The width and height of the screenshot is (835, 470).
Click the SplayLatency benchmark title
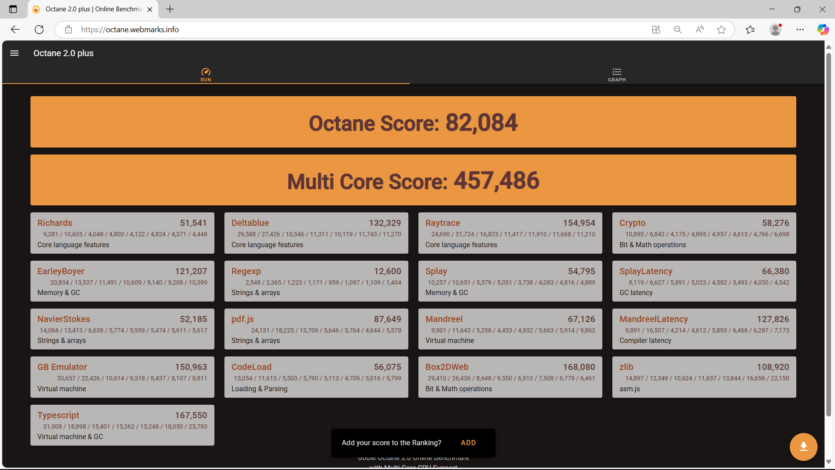click(645, 271)
